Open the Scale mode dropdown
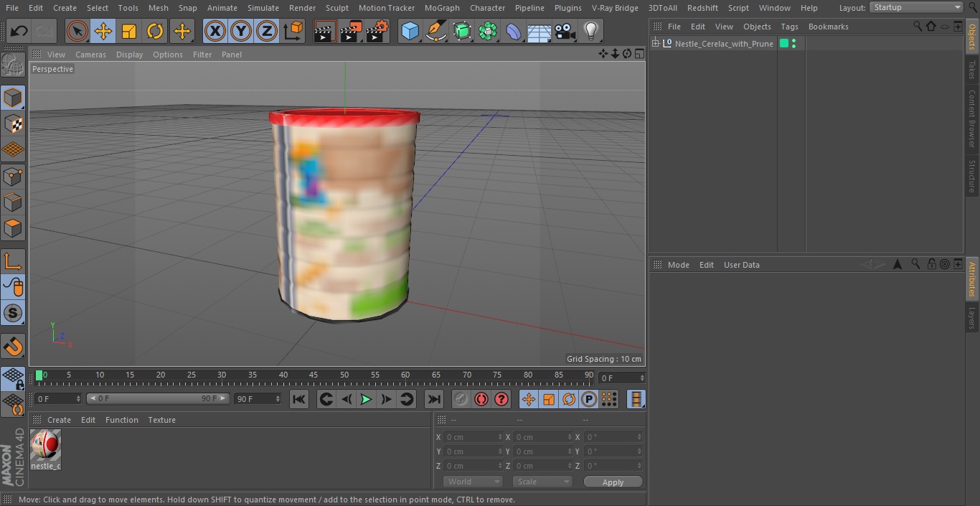The image size is (980, 506). click(x=542, y=482)
